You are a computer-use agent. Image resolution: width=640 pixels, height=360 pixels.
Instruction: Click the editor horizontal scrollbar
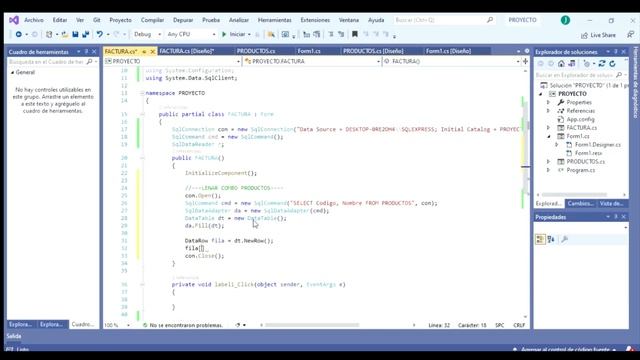[x=312, y=325]
